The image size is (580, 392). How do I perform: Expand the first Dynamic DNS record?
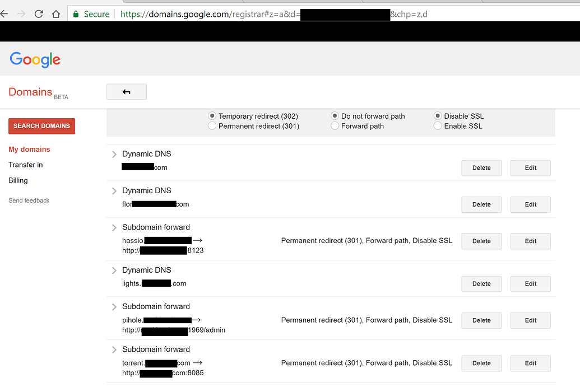click(x=114, y=154)
